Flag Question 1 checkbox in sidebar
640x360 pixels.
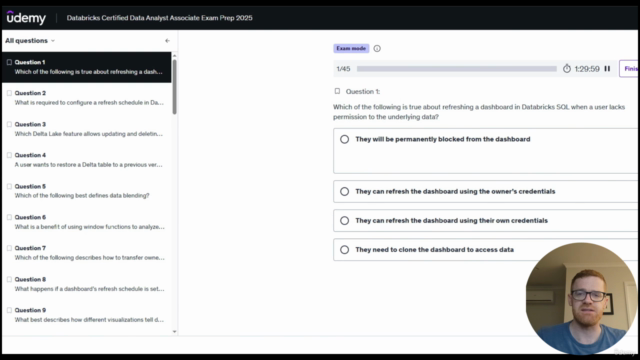point(9,62)
